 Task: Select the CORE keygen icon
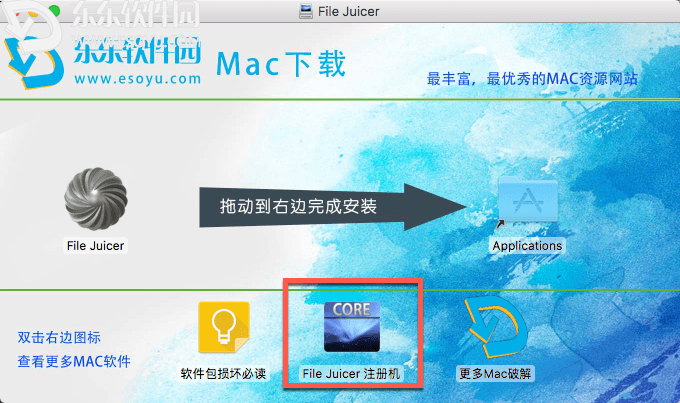point(352,327)
